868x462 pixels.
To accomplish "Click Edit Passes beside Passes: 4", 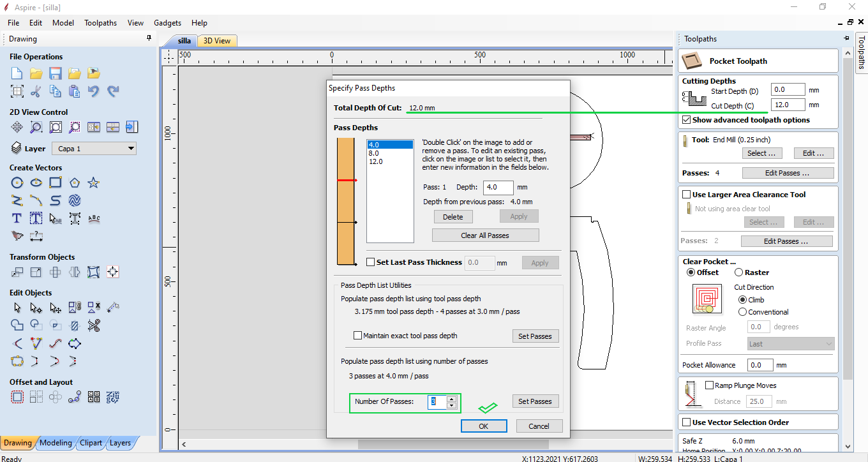I will click(x=788, y=173).
